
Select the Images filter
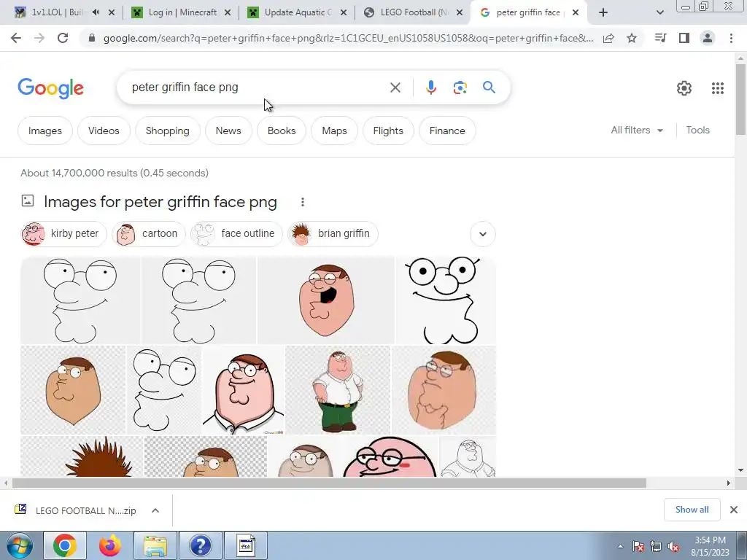45,131
